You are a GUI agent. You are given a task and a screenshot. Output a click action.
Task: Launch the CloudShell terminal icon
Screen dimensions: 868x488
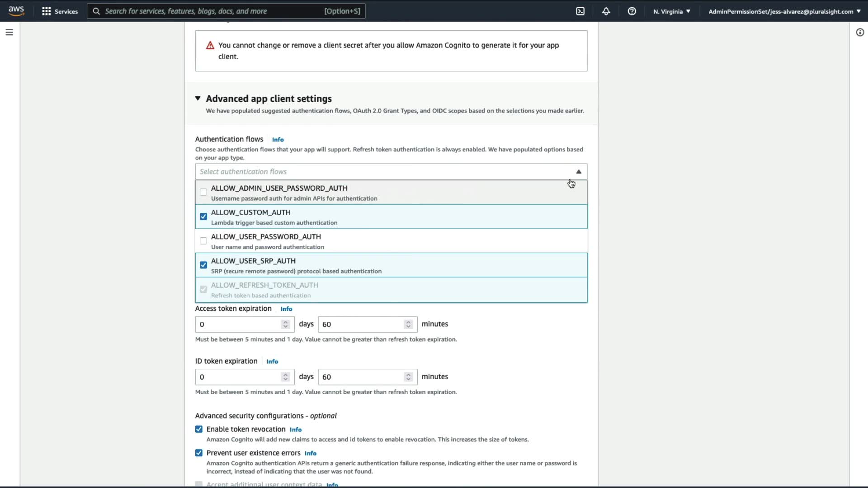[x=580, y=11]
